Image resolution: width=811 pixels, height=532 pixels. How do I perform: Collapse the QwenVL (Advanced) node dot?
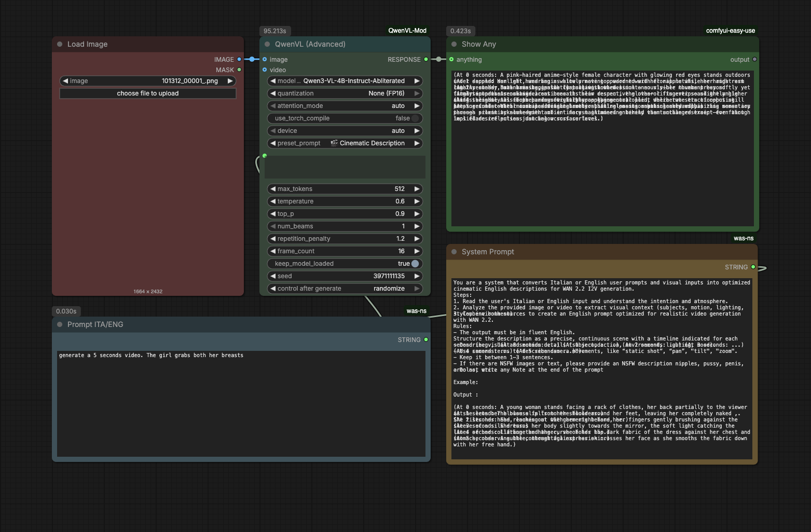267,44
